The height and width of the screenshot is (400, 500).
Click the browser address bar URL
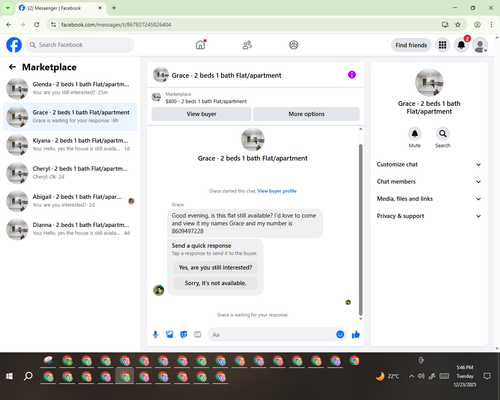tap(116, 25)
